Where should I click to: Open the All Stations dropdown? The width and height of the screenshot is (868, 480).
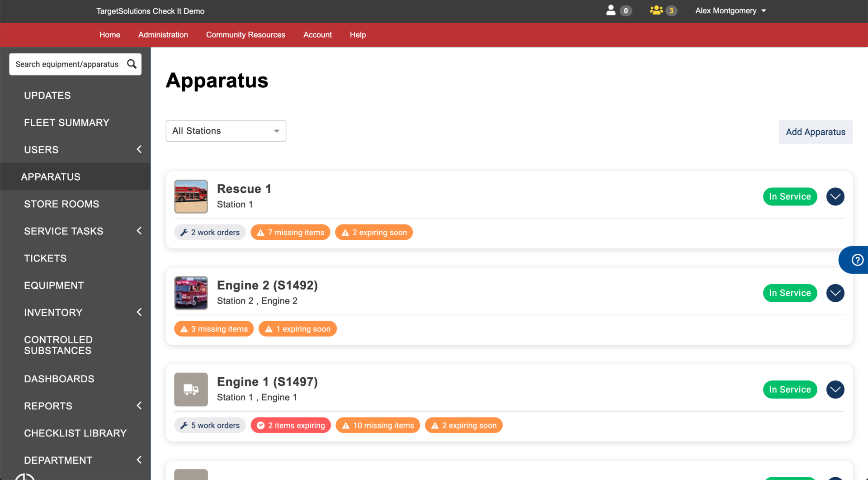click(x=226, y=131)
